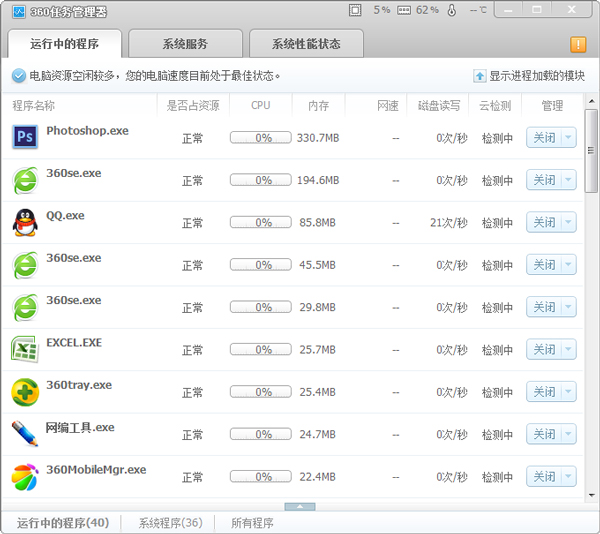
Task: Click the CPU progress bar for QQ.exe
Action: coord(261,222)
